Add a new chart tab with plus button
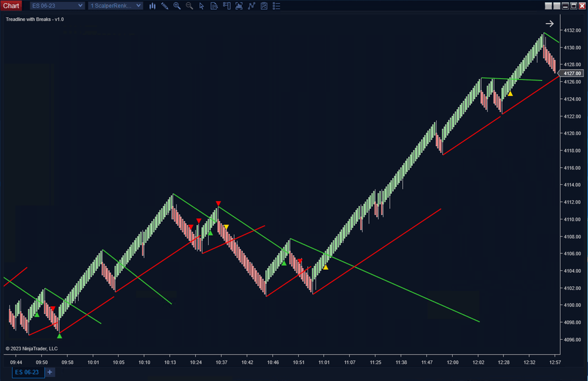Screen dimensions: 588x381 (x=49, y=372)
